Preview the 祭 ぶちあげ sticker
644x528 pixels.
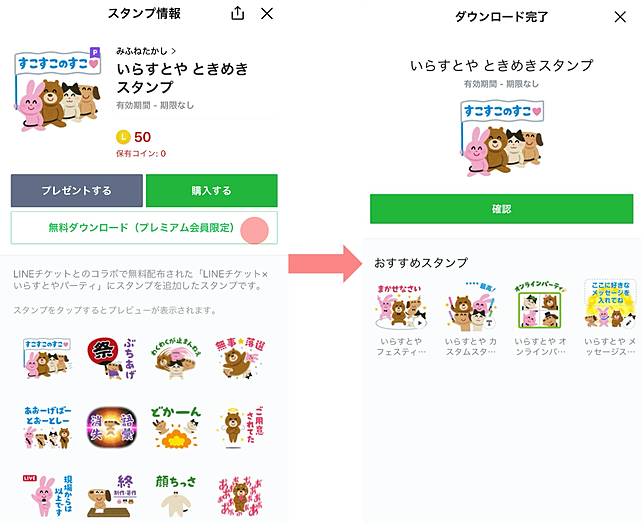(112, 358)
